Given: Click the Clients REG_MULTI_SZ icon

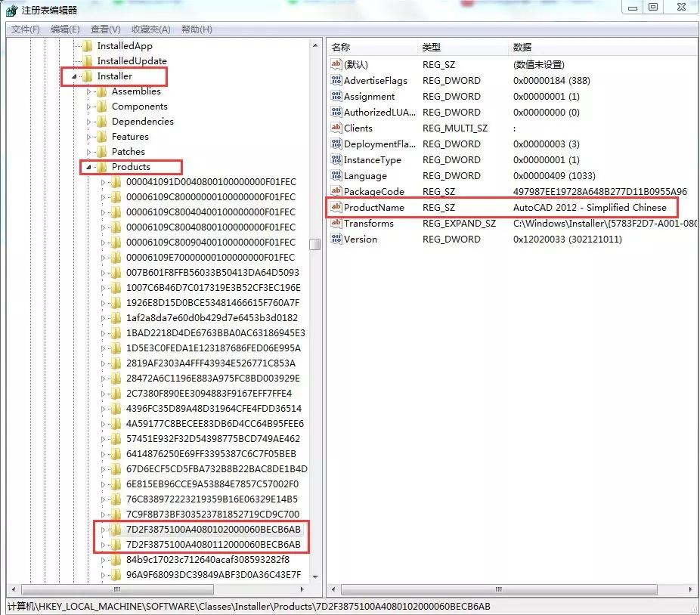Looking at the screenshot, I should coord(336,128).
